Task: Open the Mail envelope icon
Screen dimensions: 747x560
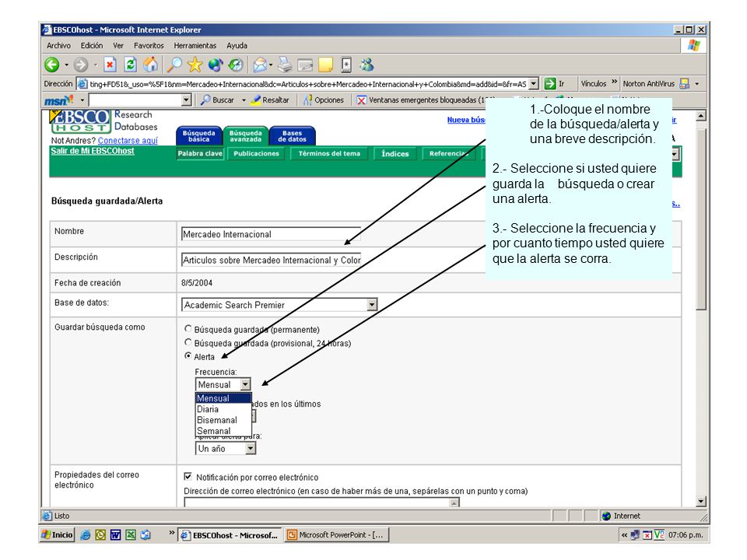Action: [x=260, y=65]
